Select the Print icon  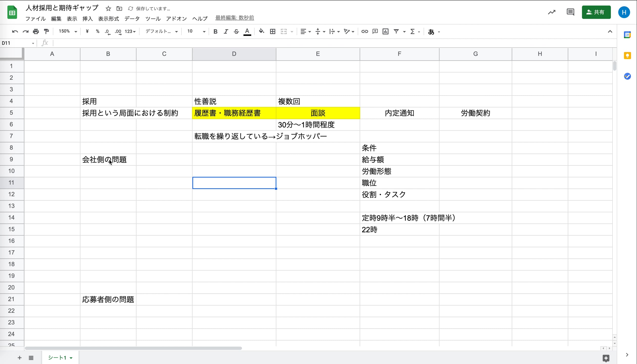pyautogui.click(x=36, y=31)
